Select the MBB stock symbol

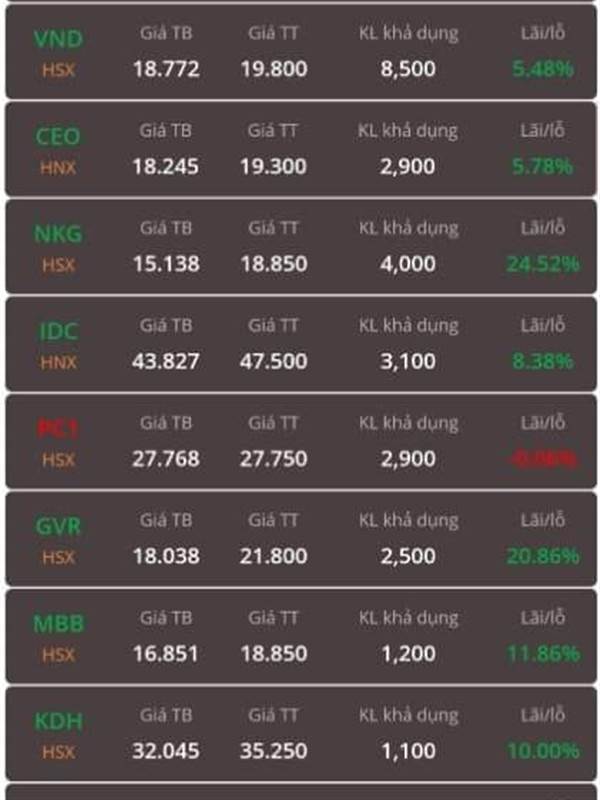pos(58,624)
